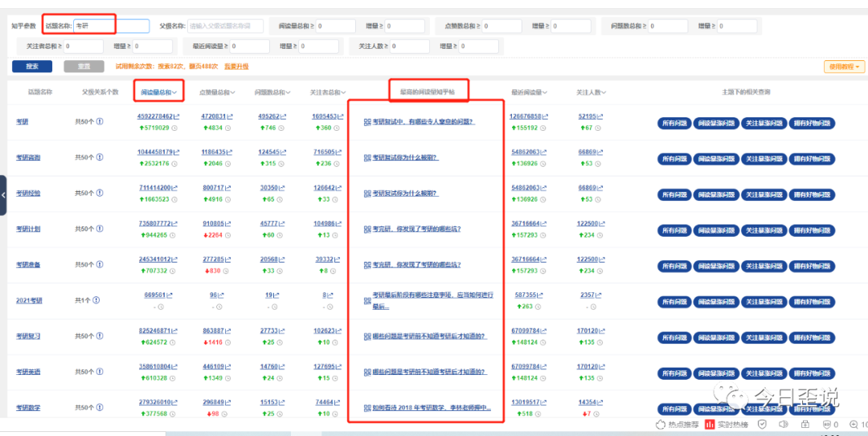Click the 825246871 value in the 考研复习 row
The width and height of the screenshot is (868, 436).
tap(156, 331)
